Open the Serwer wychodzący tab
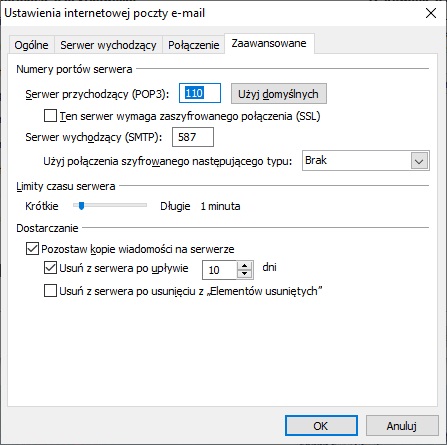447x445 pixels. [108, 45]
